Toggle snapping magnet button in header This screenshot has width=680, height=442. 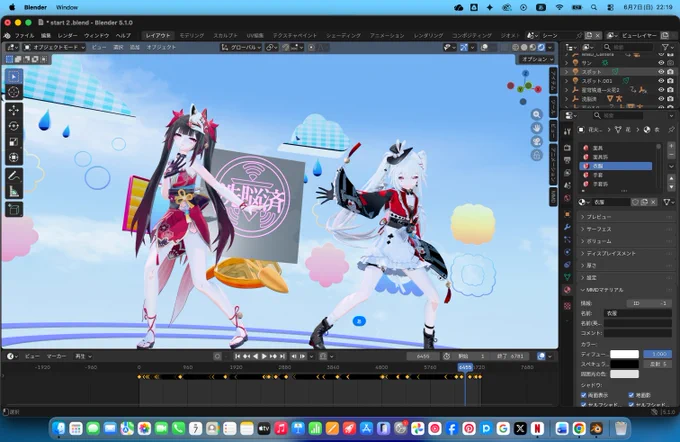tap(286, 47)
